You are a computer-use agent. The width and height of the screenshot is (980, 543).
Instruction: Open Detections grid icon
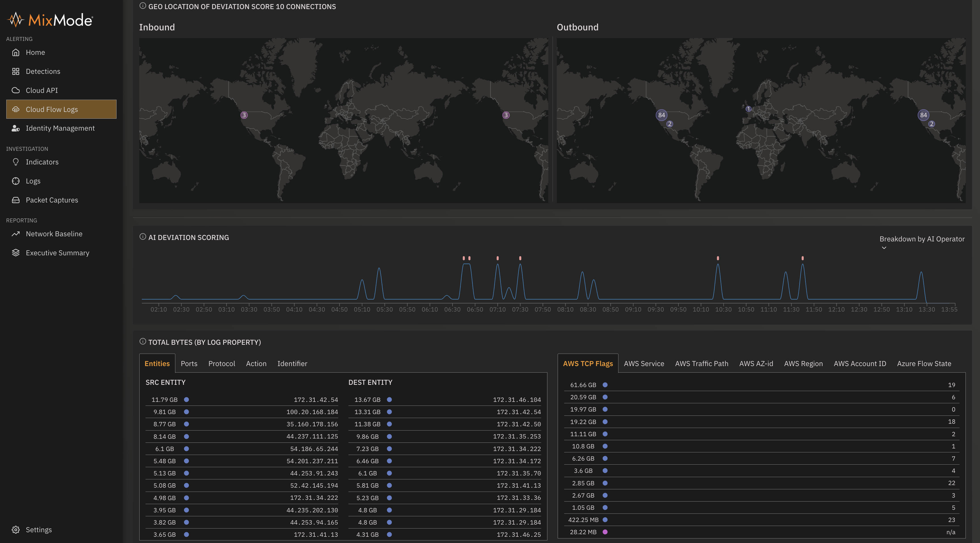point(16,72)
